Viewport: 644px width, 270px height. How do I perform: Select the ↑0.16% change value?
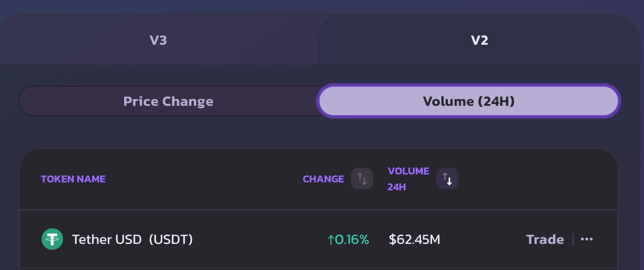[x=348, y=239]
